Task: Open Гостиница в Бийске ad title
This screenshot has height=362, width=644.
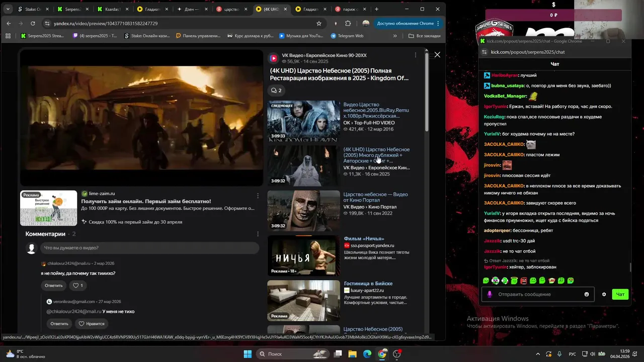Action: [368, 284]
